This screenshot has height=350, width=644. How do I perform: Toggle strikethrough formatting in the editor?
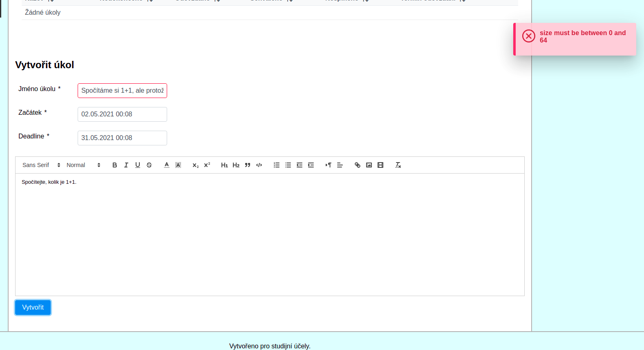149,165
